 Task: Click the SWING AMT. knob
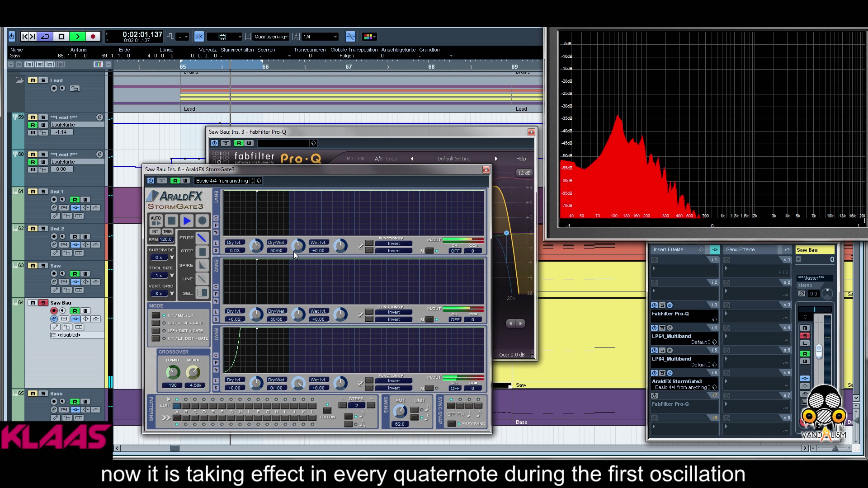[400, 411]
